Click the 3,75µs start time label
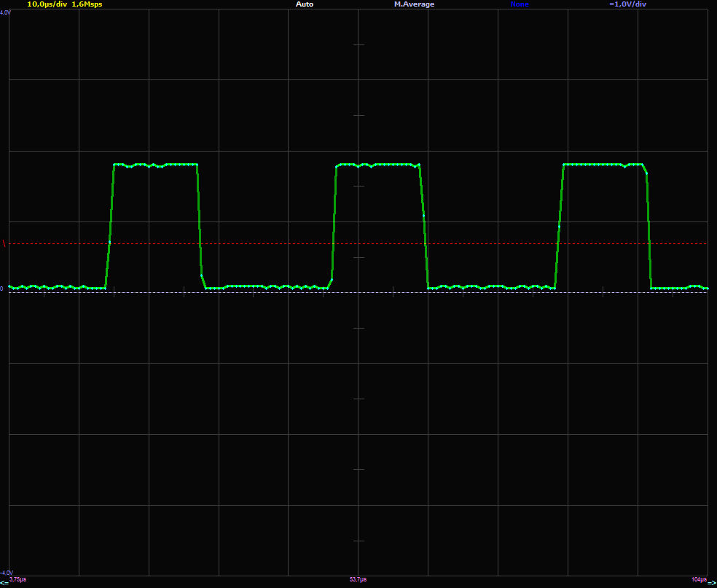The image size is (717, 588). (17, 579)
